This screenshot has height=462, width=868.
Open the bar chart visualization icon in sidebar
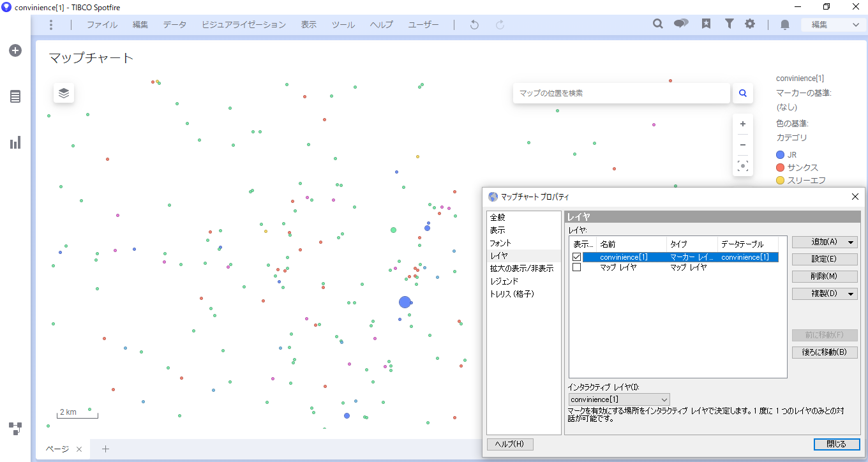click(x=15, y=142)
